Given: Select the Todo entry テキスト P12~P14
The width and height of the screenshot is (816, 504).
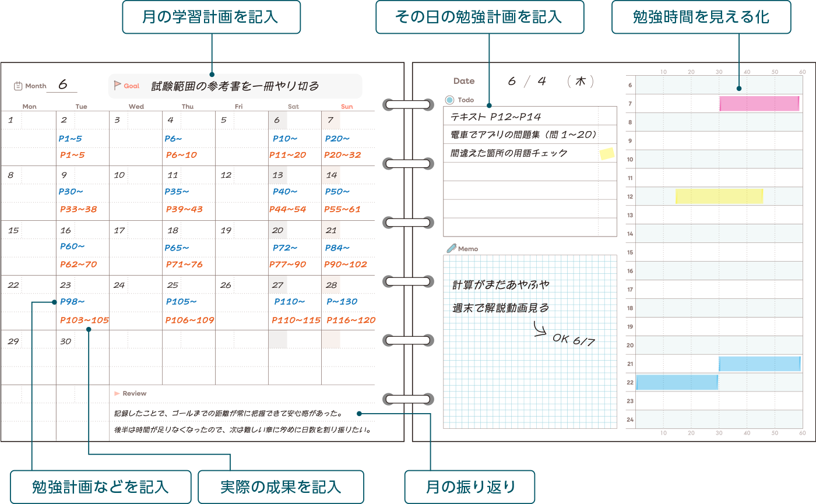Looking at the screenshot, I should (x=496, y=117).
